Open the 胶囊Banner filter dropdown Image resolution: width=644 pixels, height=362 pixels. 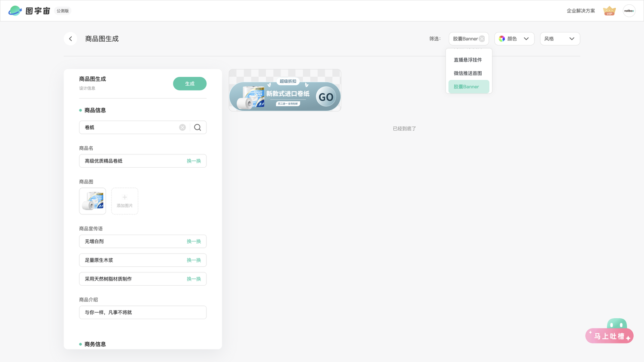click(468, 39)
